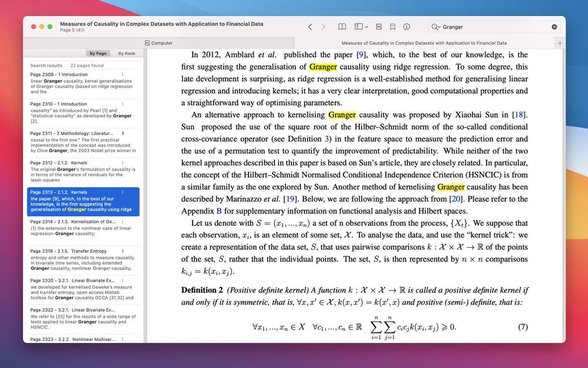Open result Page 2310 - 1 Introduction

(x=83, y=112)
